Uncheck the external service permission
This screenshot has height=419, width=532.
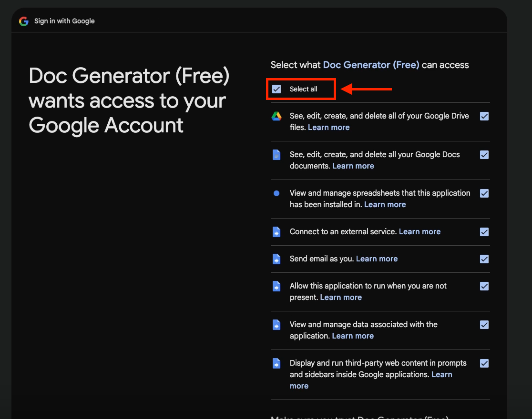pyautogui.click(x=484, y=232)
